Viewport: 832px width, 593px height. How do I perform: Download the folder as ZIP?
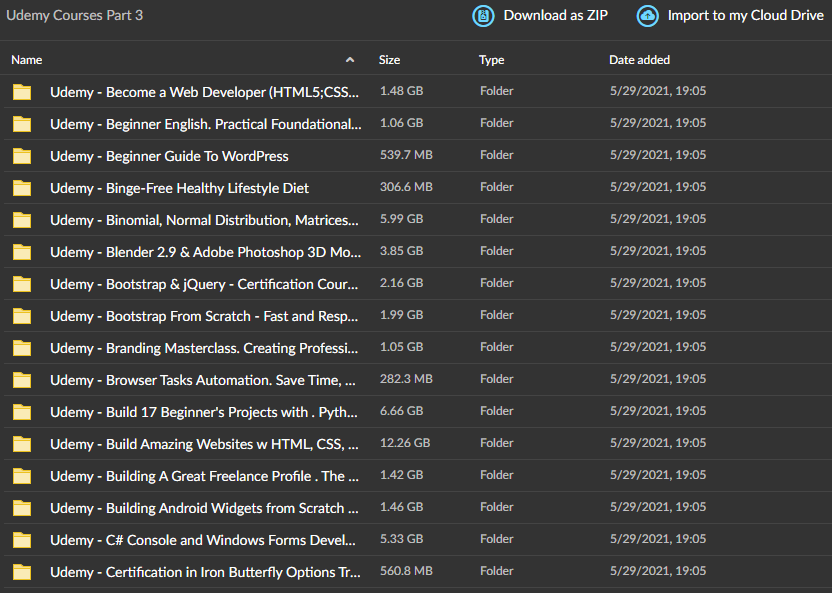[556, 15]
